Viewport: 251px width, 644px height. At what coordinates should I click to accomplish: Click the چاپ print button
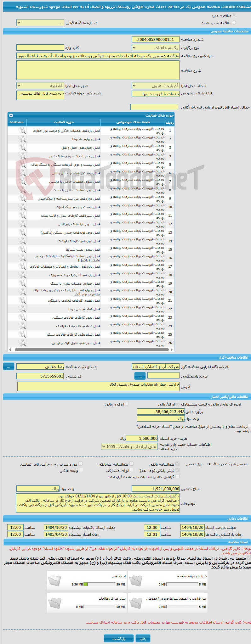[143, 638]
